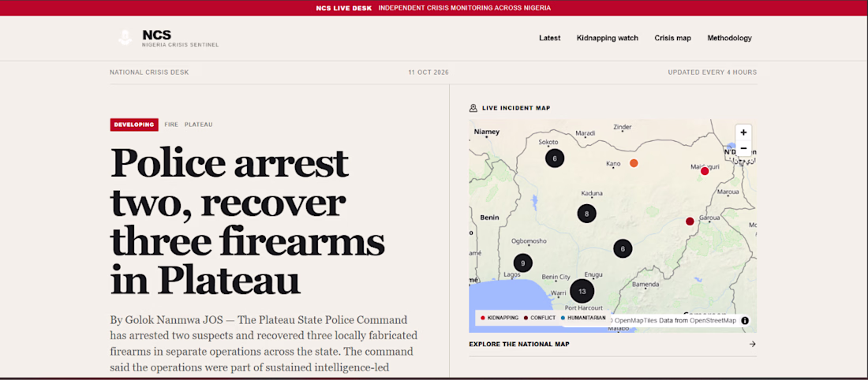Click the arrow beside Explore the National Map
Viewport: 868px width, 380px height.
click(752, 344)
